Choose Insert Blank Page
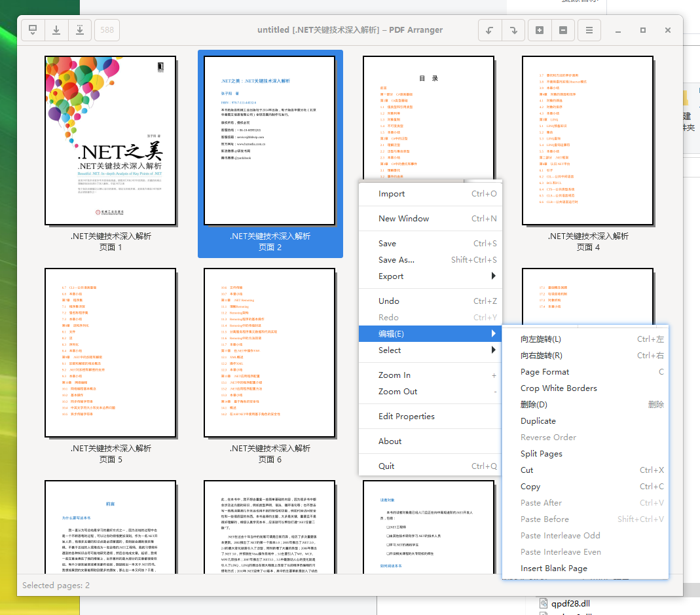 click(585, 568)
